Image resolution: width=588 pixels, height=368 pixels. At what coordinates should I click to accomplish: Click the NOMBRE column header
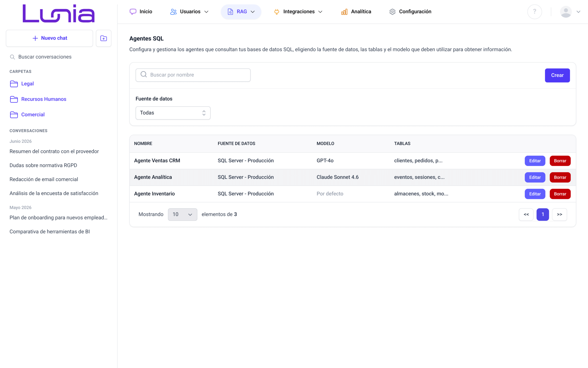click(143, 144)
